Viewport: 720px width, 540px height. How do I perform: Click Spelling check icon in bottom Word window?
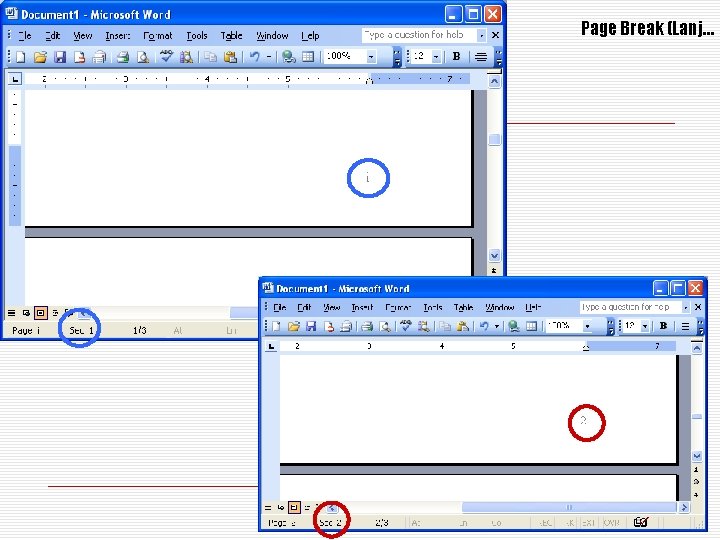(405, 326)
